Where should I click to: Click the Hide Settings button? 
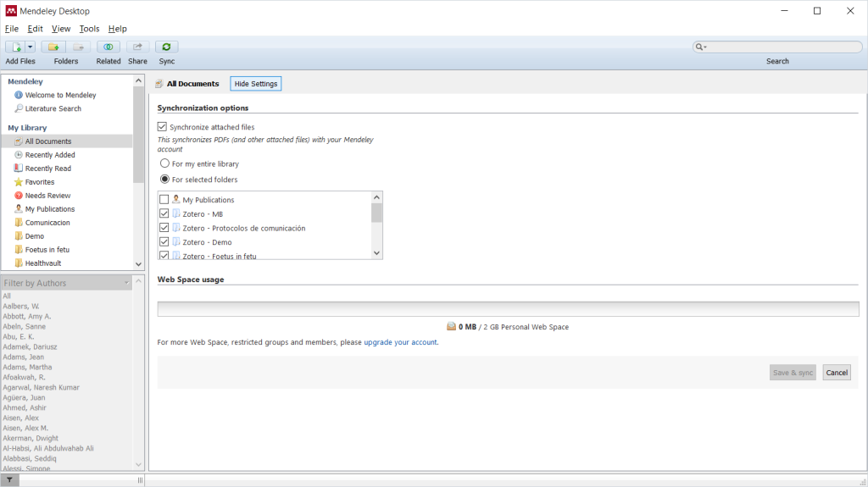256,84
